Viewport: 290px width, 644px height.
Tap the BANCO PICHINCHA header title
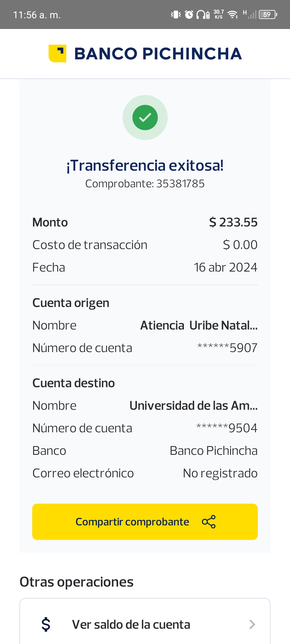(158, 53)
